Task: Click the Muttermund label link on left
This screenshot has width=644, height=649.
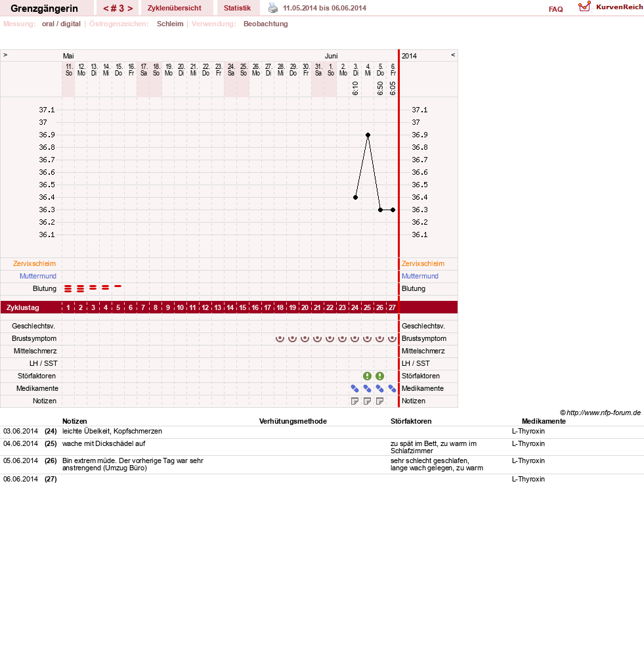Action: (x=37, y=276)
